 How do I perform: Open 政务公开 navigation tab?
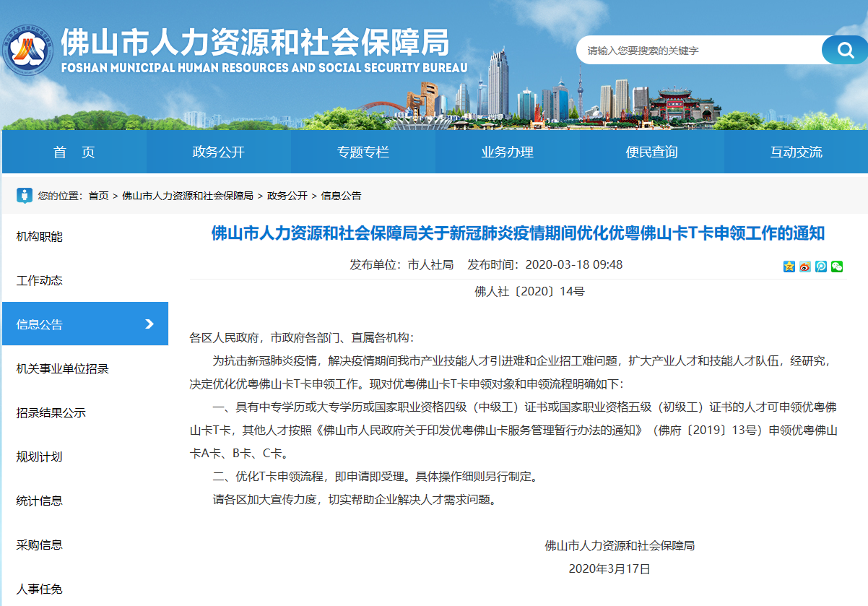click(219, 152)
